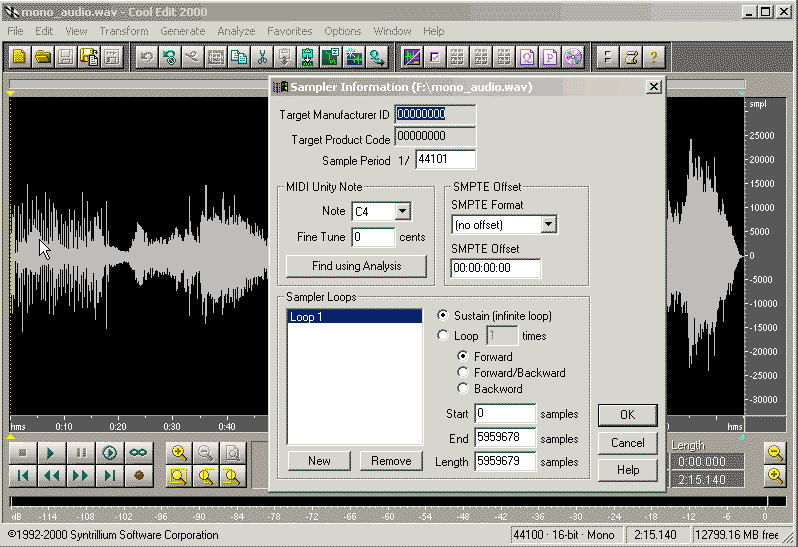This screenshot has height=547, width=798.
Task: Click the Help question mark toolbar icon
Action: point(653,57)
